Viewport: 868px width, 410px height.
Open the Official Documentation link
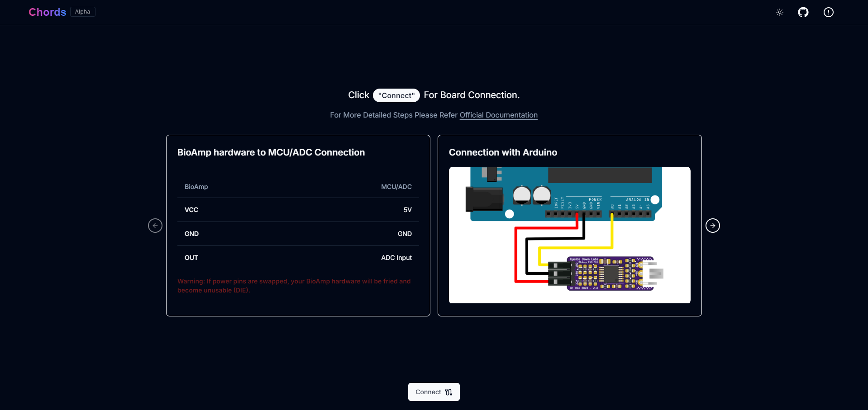[x=498, y=115]
